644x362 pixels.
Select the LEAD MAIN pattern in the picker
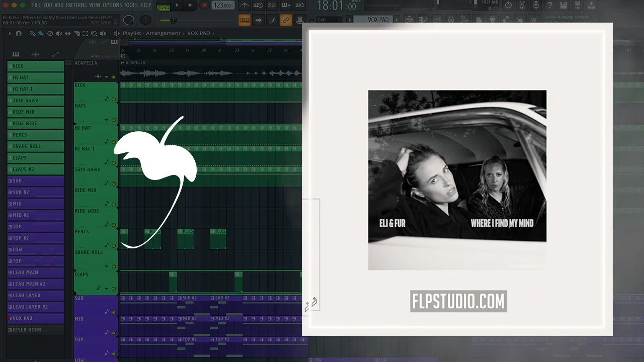coord(35,273)
